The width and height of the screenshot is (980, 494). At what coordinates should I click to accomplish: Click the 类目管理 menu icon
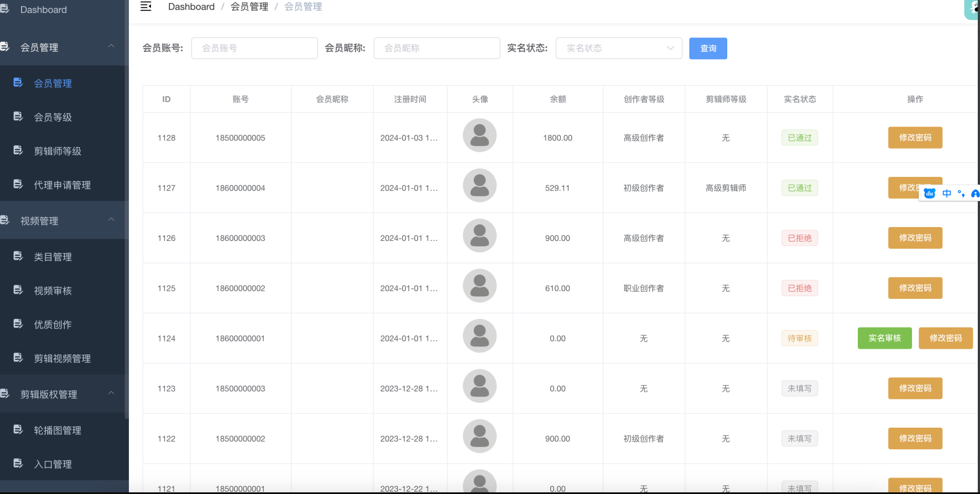[x=18, y=256]
